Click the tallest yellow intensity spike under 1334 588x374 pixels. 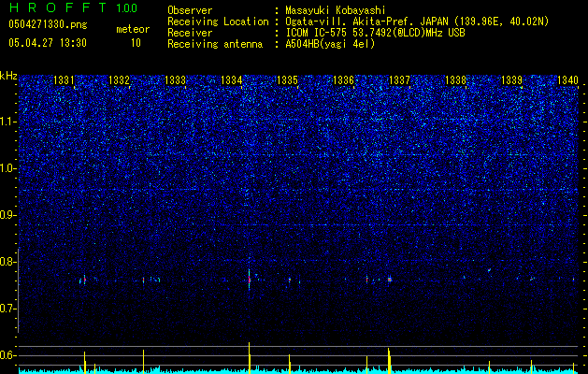tap(249, 358)
